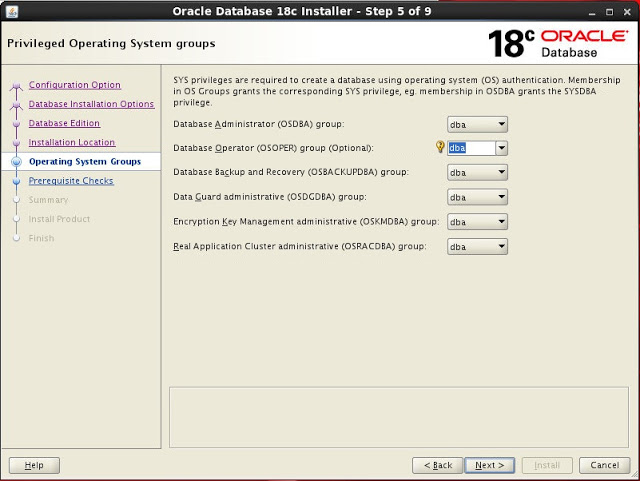The height and width of the screenshot is (481, 640).
Task: Return to the Installation Location step
Action: pyautogui.click(x=72, y=142)
